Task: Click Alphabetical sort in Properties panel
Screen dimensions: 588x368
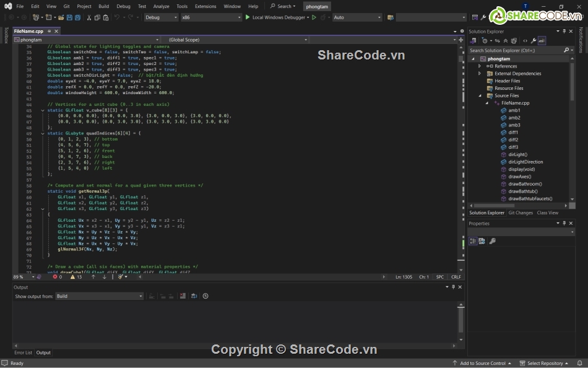Action: (x=482, y=241)
